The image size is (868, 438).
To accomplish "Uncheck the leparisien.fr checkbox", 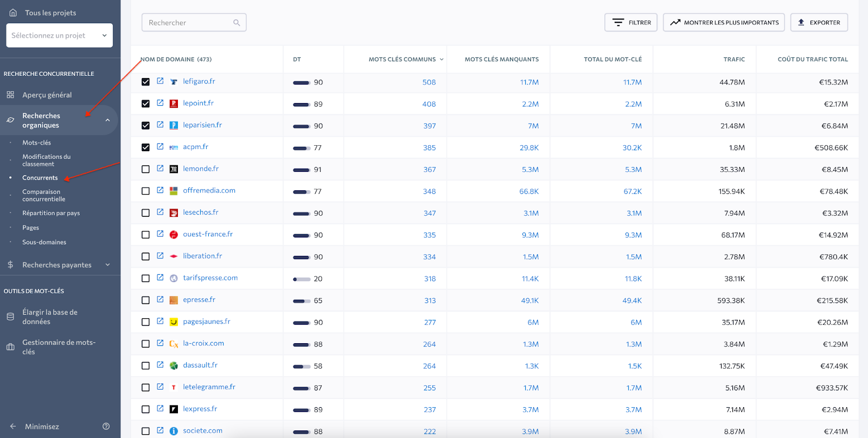I will pyautogui.click(x=145, y=125).
